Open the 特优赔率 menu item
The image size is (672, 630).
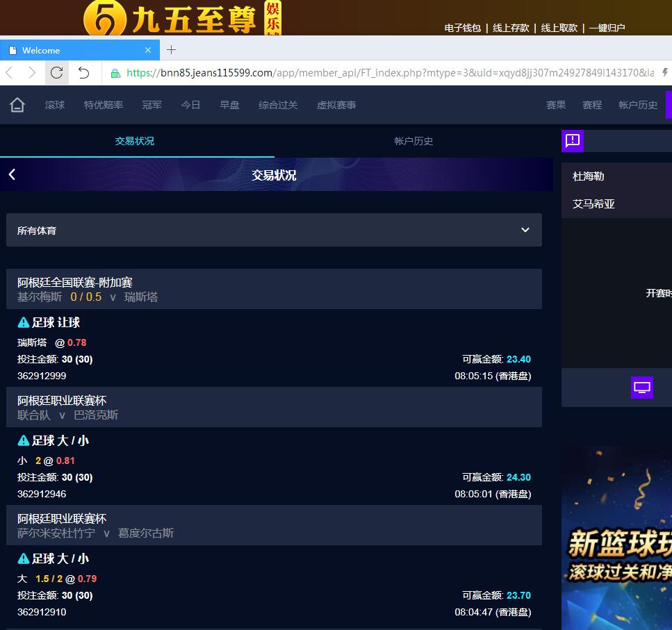pos(104,105)
